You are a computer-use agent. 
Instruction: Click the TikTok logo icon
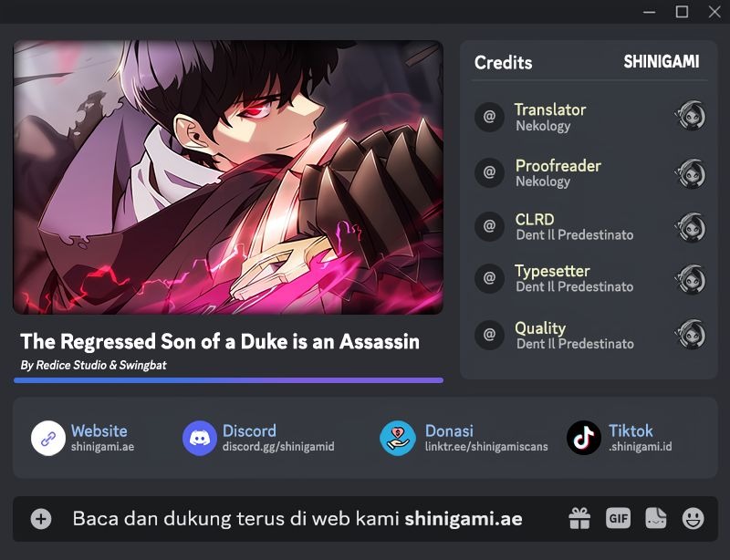tap(584, 438)
